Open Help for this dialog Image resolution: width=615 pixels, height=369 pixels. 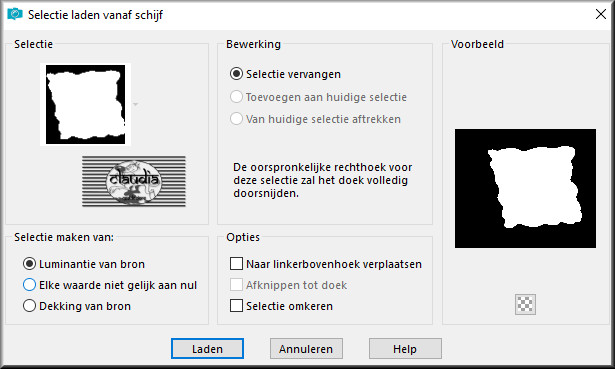pos(405,349)
